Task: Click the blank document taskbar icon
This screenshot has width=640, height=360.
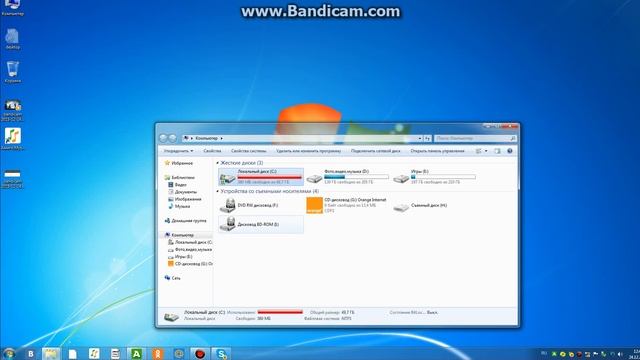Action: tap(73, 354)
